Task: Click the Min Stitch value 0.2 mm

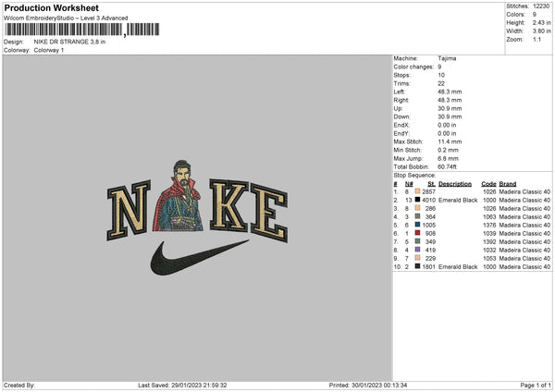Action: [448, 150]
